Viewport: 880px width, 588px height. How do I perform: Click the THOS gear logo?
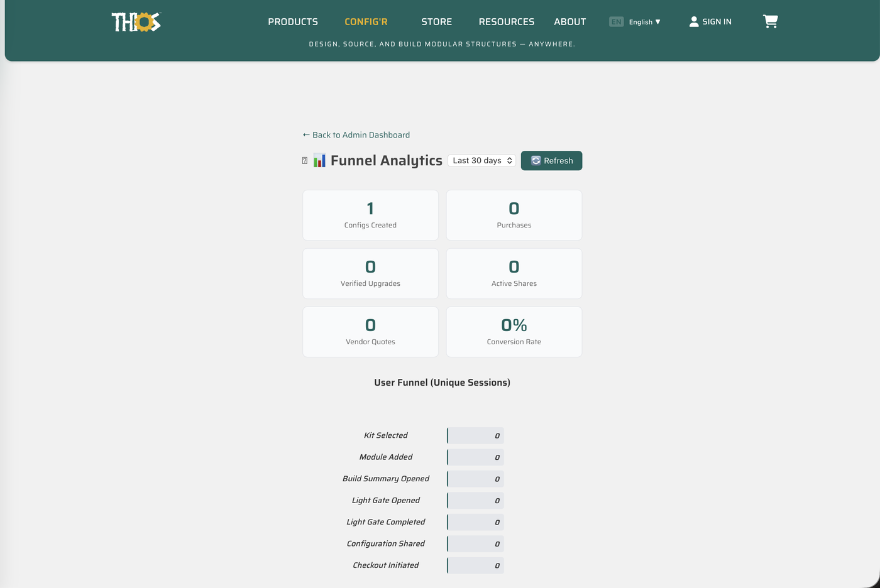[136, 22]
